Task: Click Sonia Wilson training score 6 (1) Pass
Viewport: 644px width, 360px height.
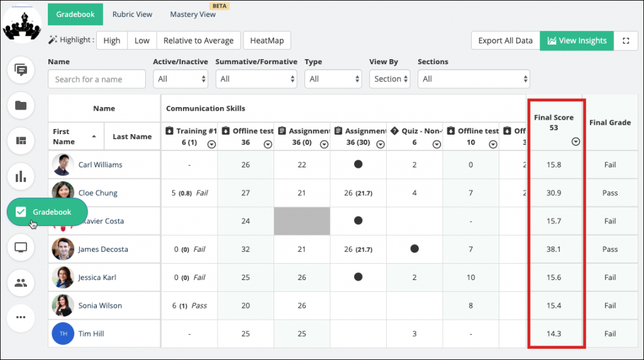Action: (x=189, y=305)
